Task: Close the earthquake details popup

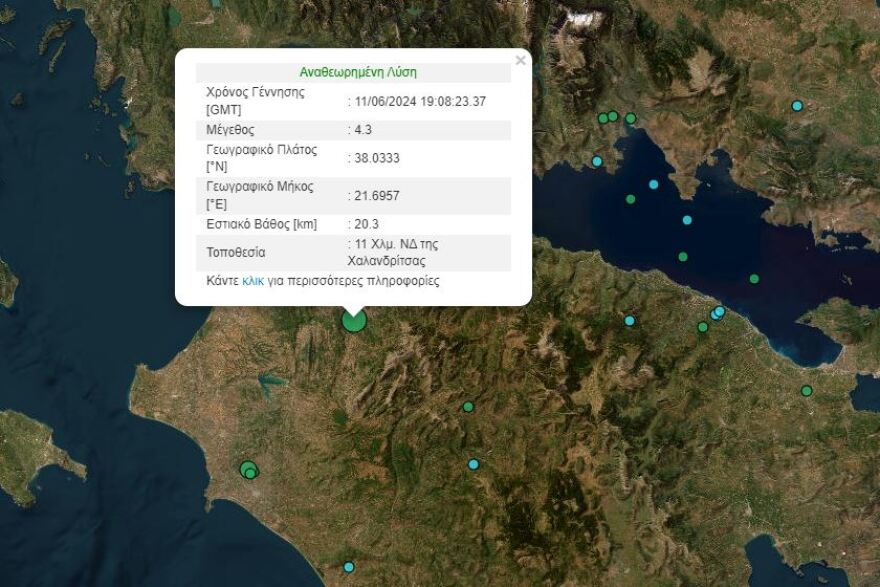Action: click(519, 60)
